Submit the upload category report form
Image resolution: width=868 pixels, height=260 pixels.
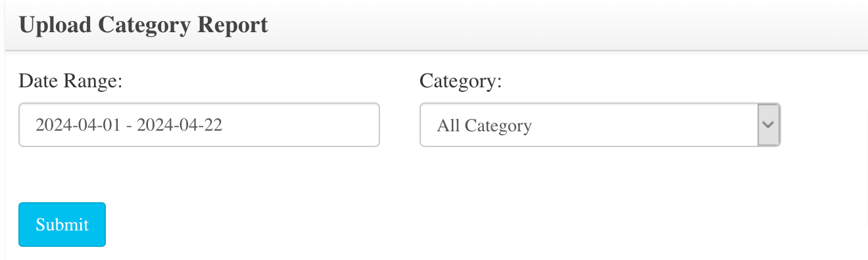tap(62, 225)
